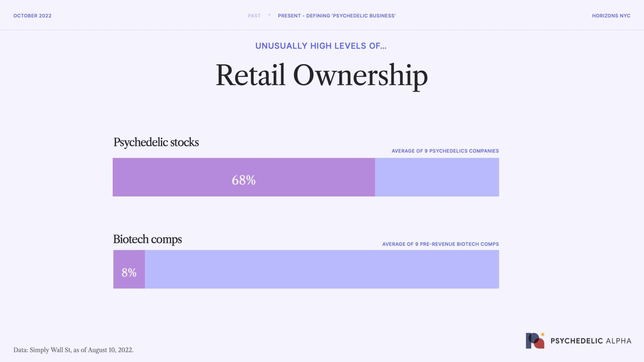Screen dimensions: 644x362
Task: Click the light blue remainder of the Biotech comps bar
Action: (322, 269)
